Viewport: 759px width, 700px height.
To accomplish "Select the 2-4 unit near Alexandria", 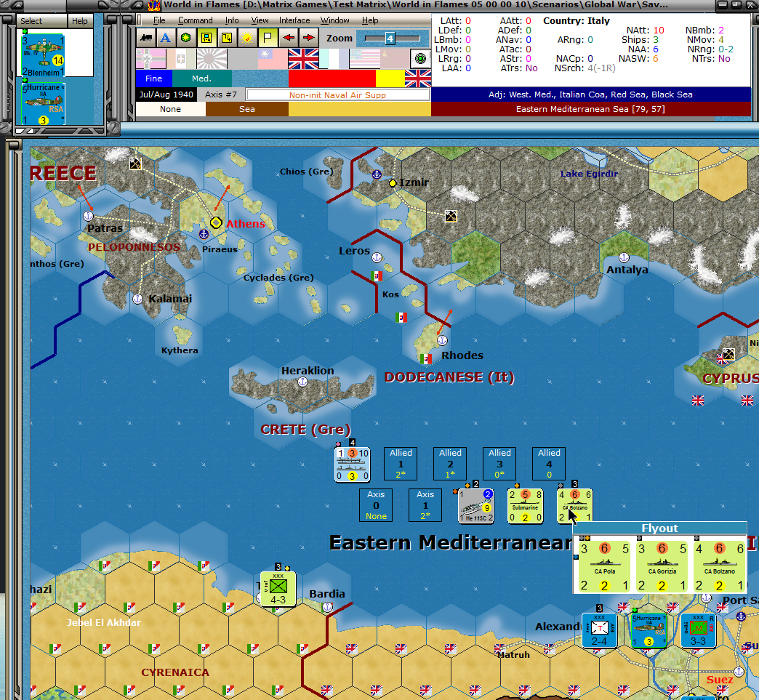I will [x=600, y=630].
